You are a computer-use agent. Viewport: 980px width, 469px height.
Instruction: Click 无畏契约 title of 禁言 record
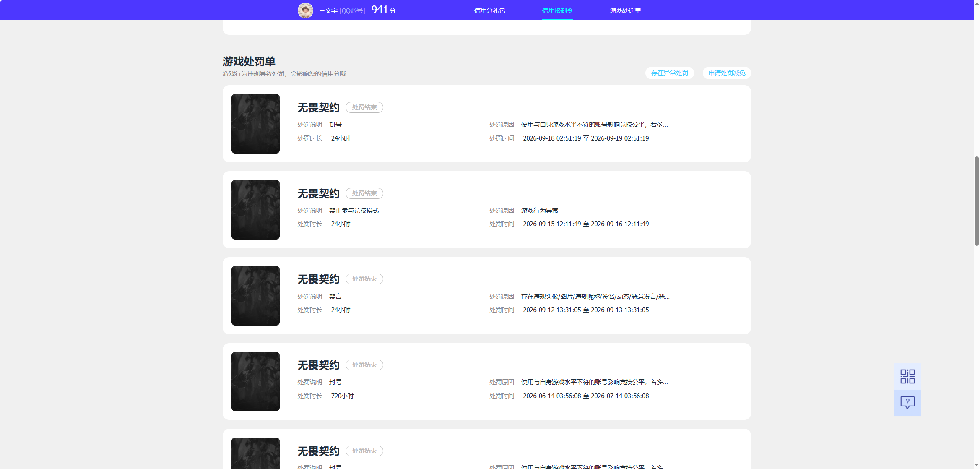[x=318, y=279]
